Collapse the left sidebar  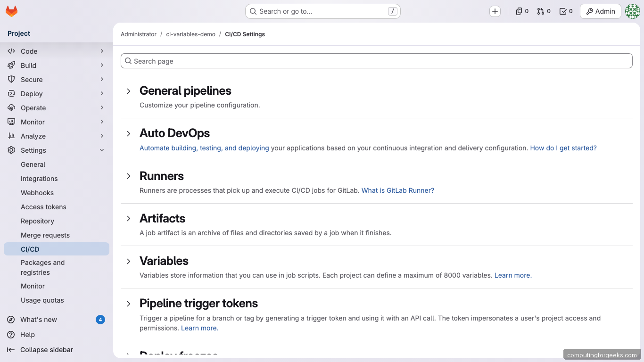pos(46,350)
